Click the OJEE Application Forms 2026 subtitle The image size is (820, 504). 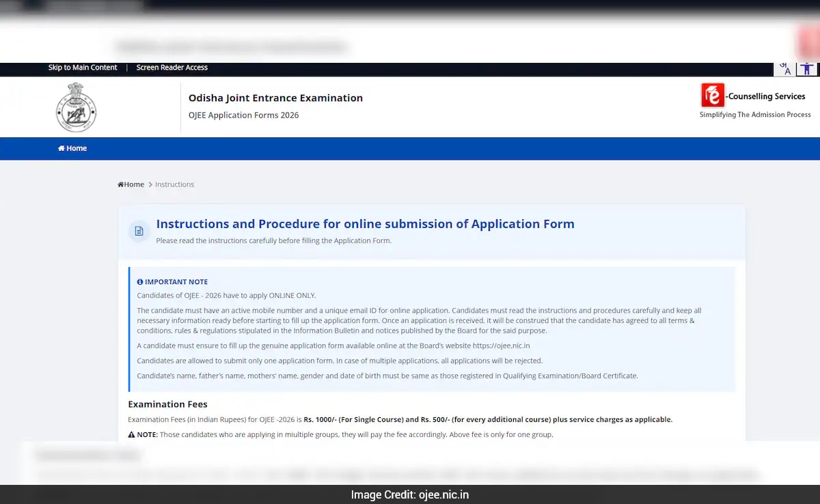pos(243,115)
